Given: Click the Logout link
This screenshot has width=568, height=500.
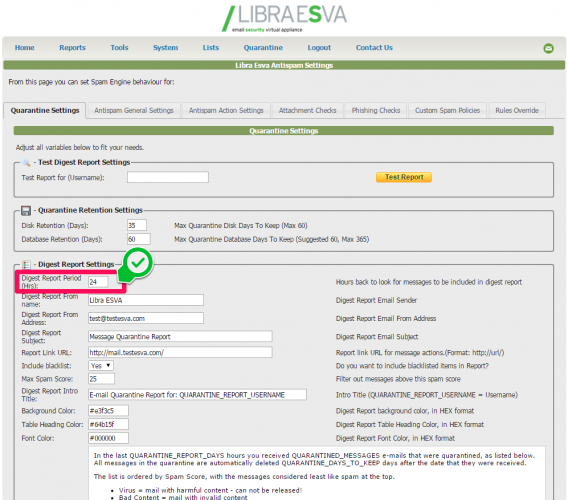Looking at the screenshot, I should coord(319,47).
